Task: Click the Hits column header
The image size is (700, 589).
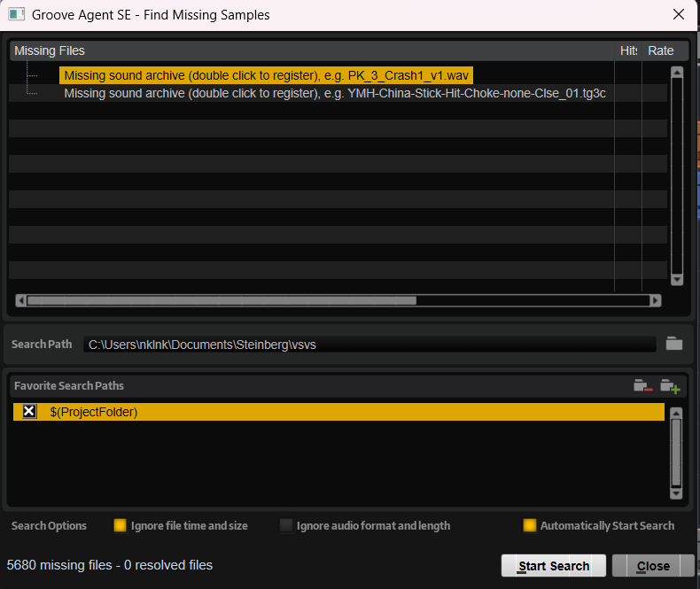Action: 628,50
